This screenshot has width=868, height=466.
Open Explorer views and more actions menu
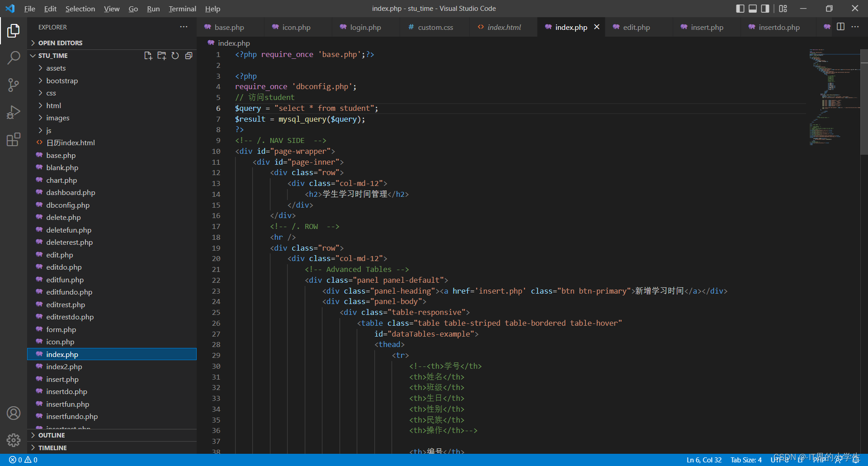[184, 27]
